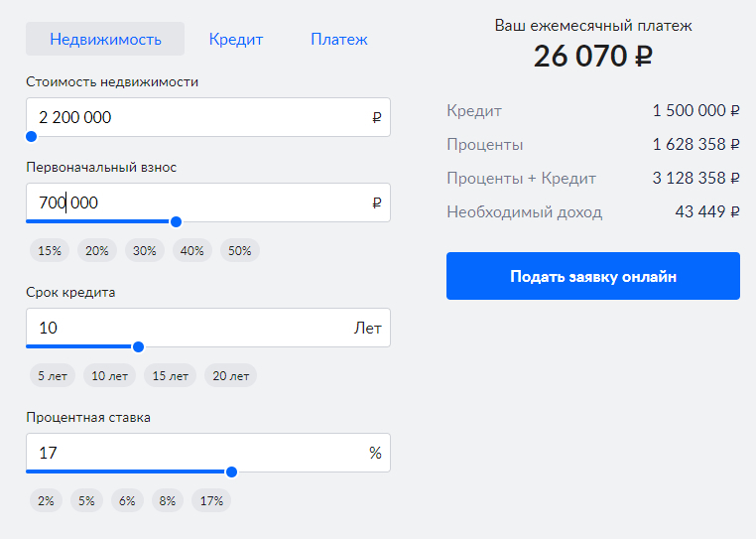Click the interest rate slider handle

[x=231, y=472]
